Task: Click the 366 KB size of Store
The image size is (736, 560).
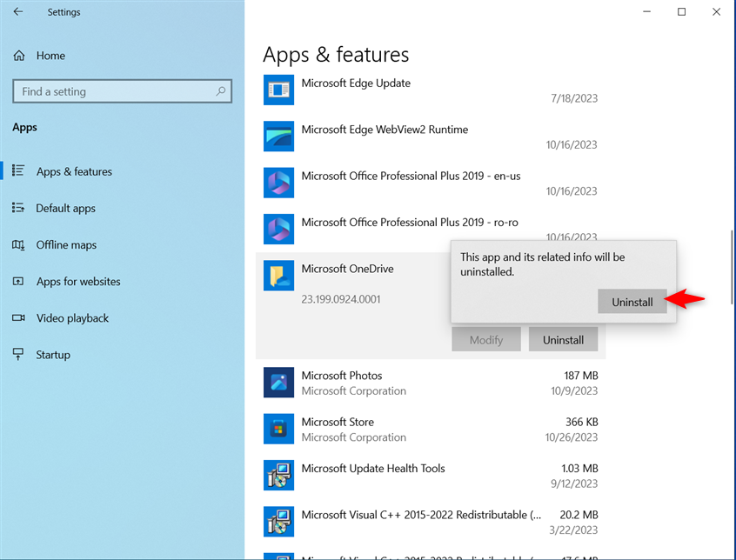Action: click(581, 422)
